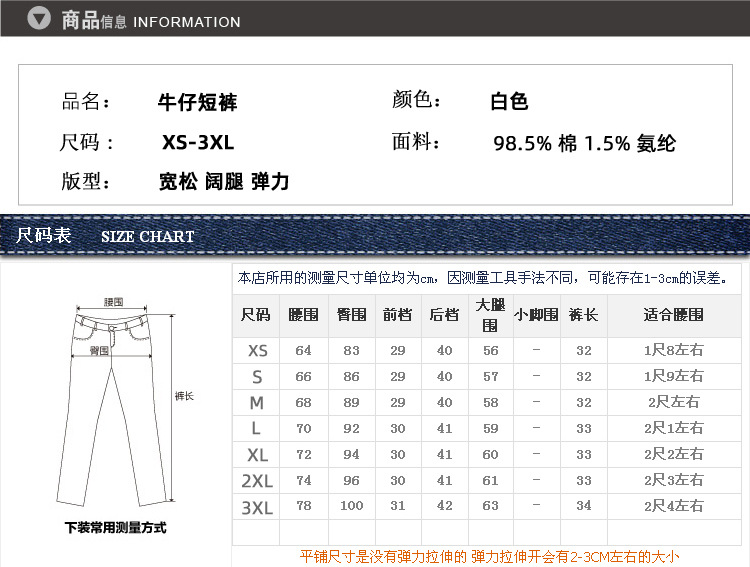750x567 pixels.
Task: Select the XL size row label
Action: coord(257,455)
